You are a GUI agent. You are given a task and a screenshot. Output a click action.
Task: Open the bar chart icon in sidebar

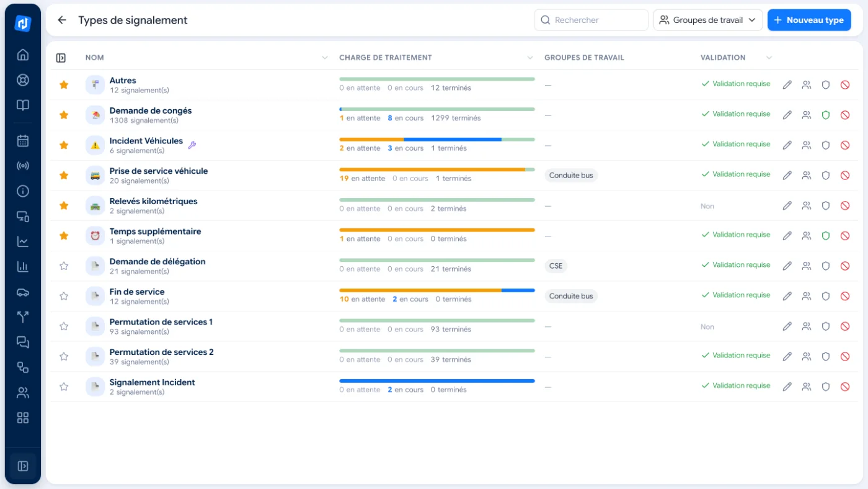pos(23,267)
